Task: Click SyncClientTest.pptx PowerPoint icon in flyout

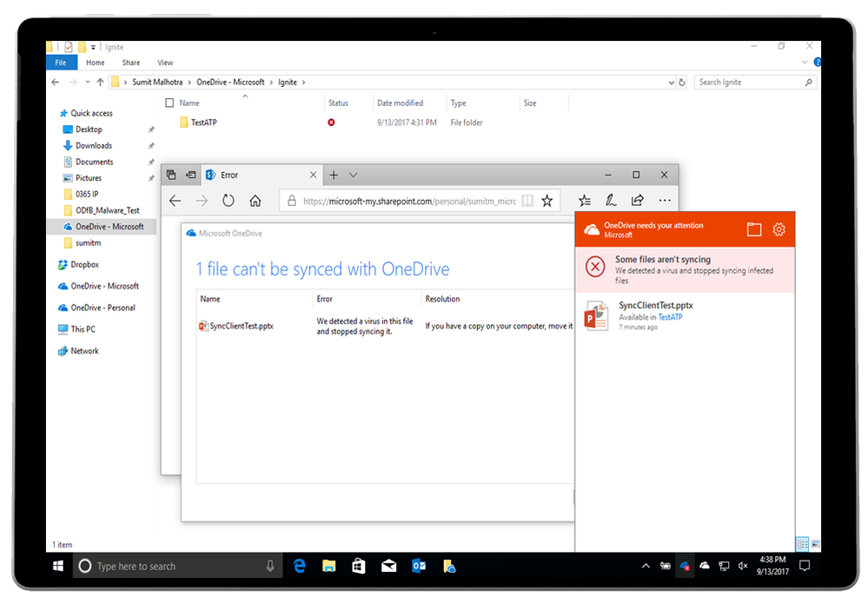Action: click(596, 316)
